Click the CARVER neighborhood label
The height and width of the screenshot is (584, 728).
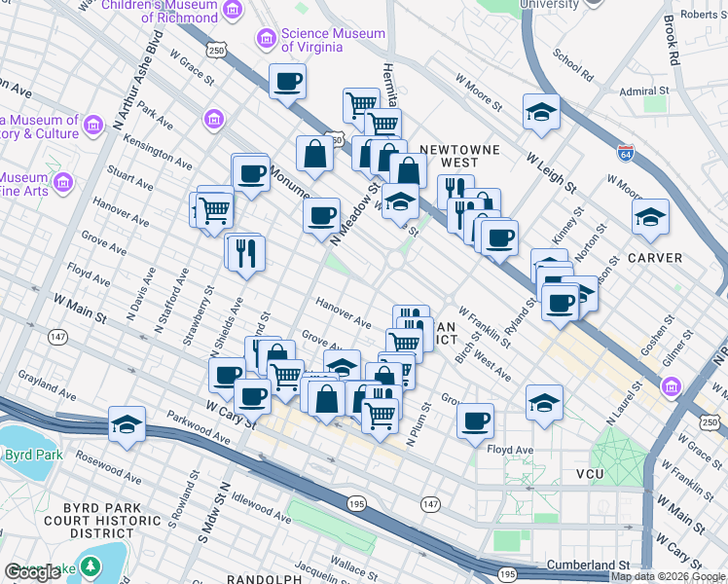(x=655, y=258)
